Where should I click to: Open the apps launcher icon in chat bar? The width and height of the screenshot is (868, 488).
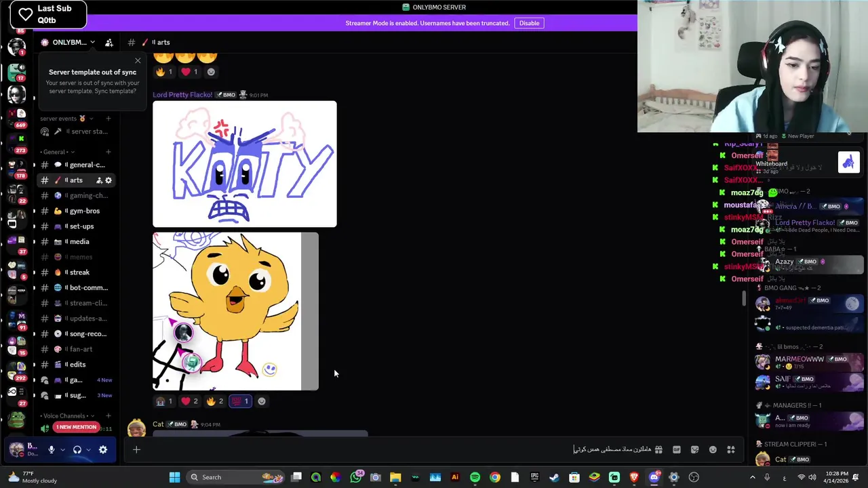tap(731, 449)
